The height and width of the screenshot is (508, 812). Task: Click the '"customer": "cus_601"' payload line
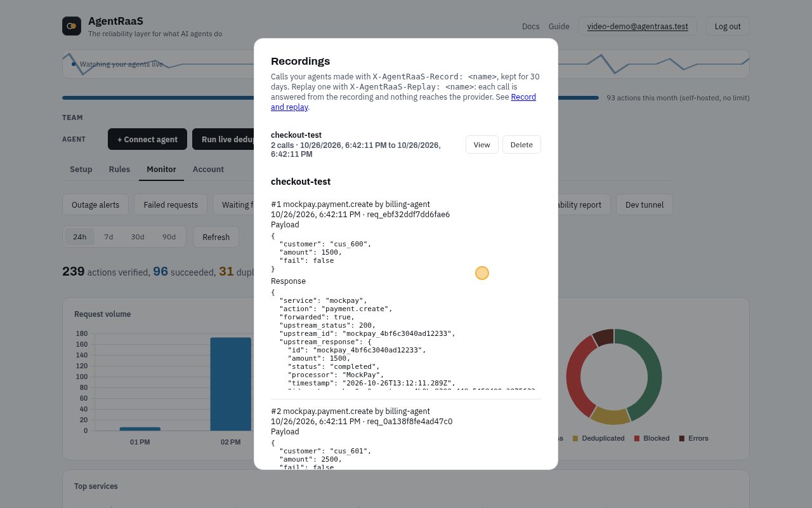tap(325, 451)
